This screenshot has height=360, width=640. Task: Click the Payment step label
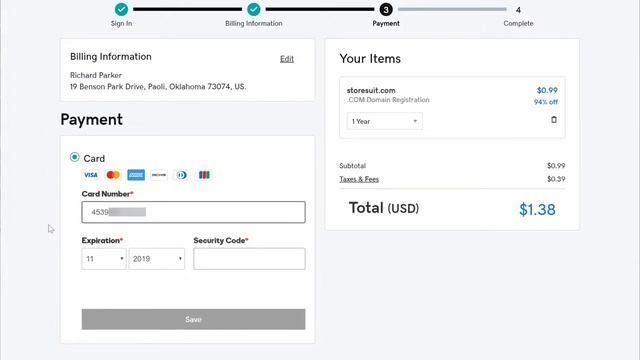click(x=386, y=23)
